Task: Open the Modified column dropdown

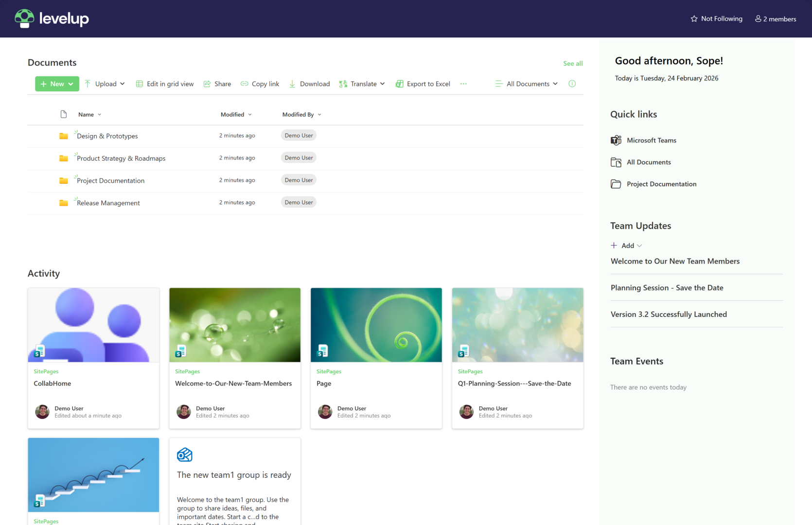Action: pos(236,115)
